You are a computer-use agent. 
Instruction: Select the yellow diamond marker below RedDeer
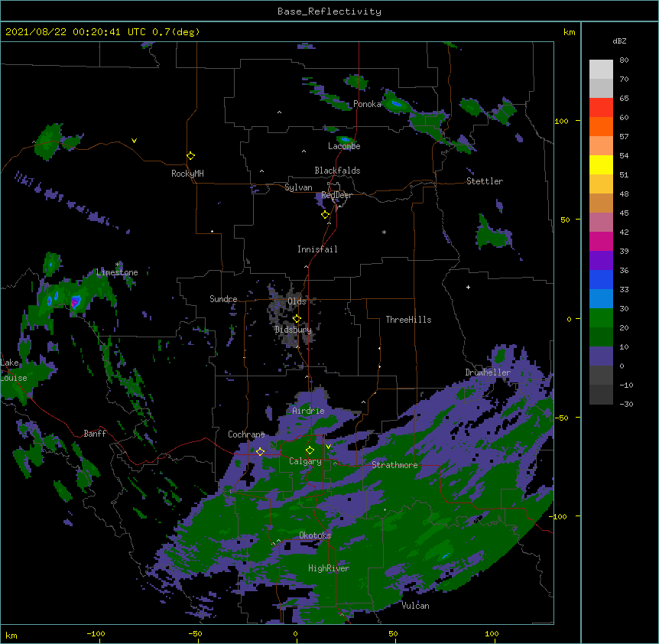pos(325,215)
